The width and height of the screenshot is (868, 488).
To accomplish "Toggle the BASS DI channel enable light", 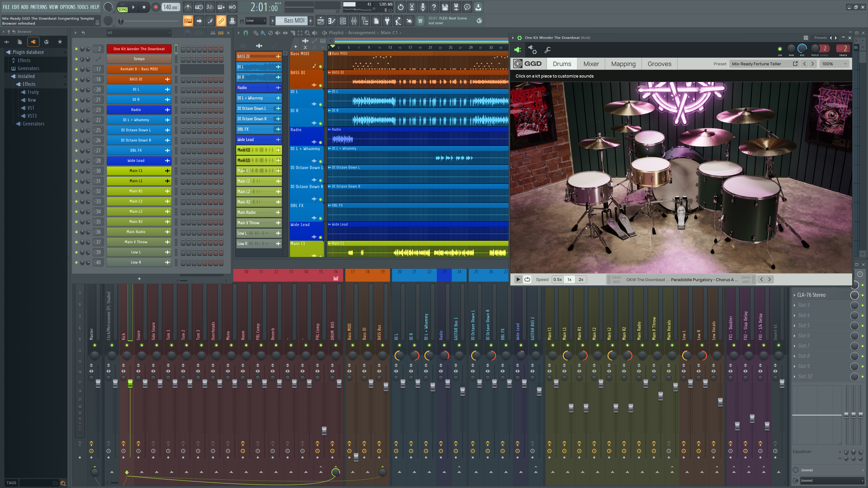I will 76,79.
